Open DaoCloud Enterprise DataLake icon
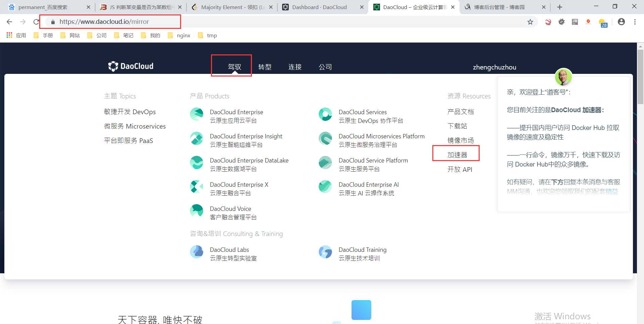 click(x=197, y=163)
